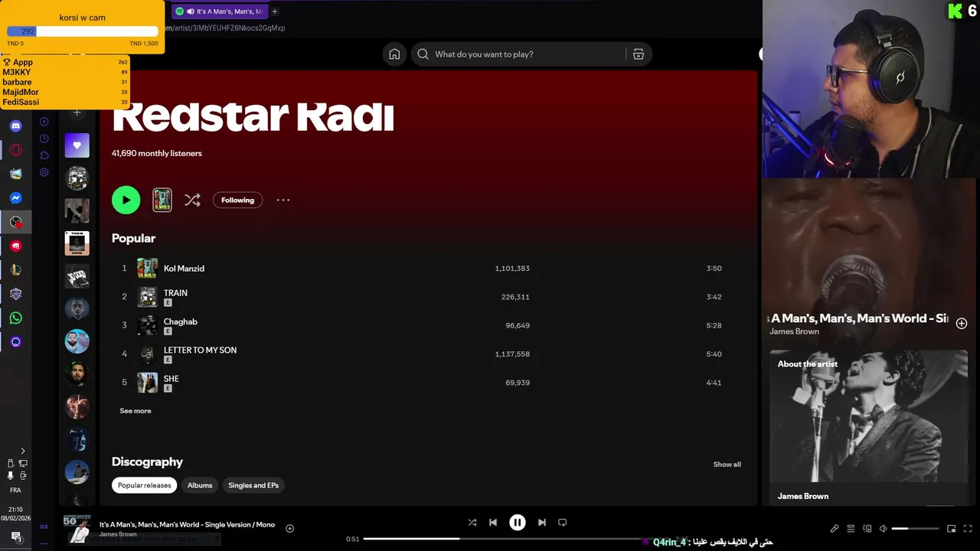Mute with the speaker icon

point(883,529)
